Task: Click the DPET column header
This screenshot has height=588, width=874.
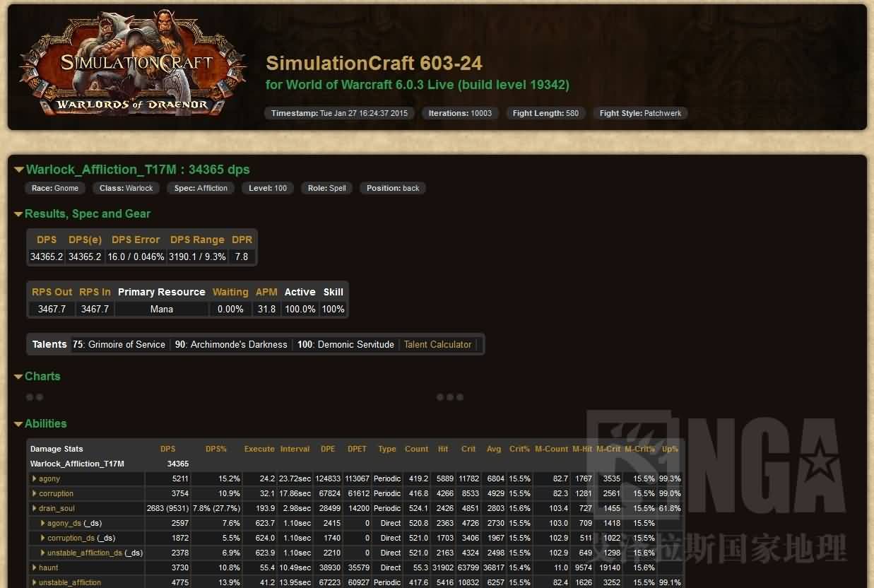Action: pos(357,449)
